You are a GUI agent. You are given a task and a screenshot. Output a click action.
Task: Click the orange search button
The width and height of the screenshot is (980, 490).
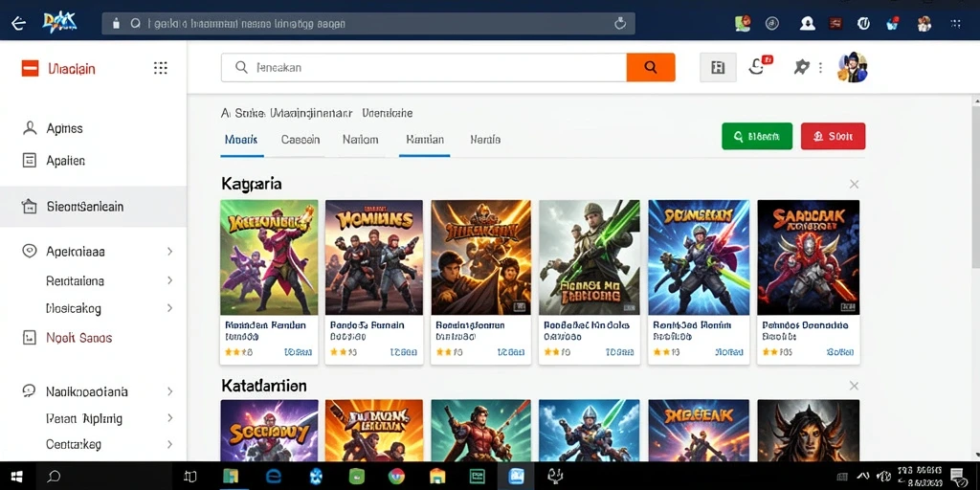651,68
